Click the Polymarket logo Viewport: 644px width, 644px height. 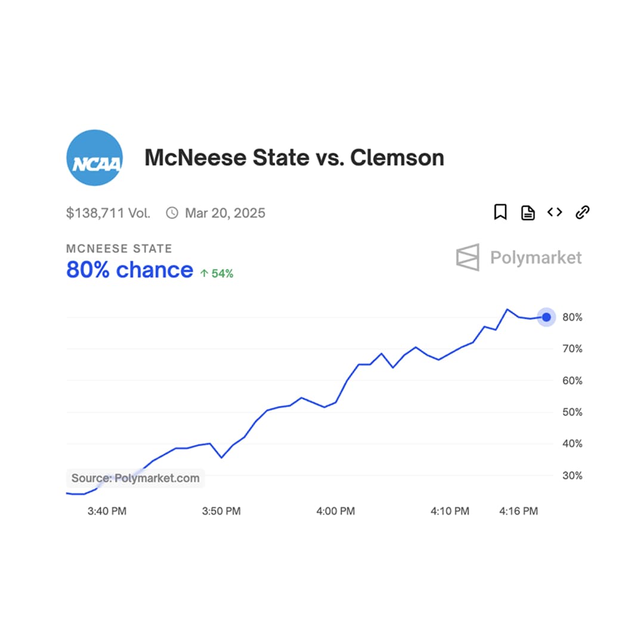(519, 258)
